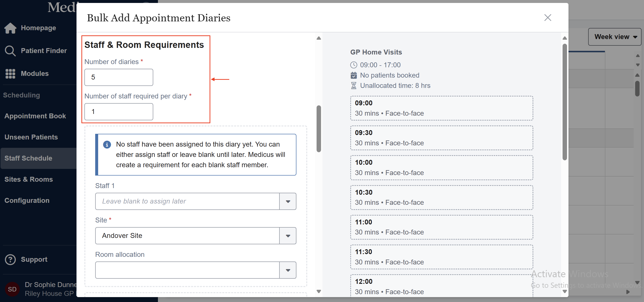Close the Bulk Add Appointment Diaries dialog
This screenshot has height=302, width=644.
click(x=548, y=18)
